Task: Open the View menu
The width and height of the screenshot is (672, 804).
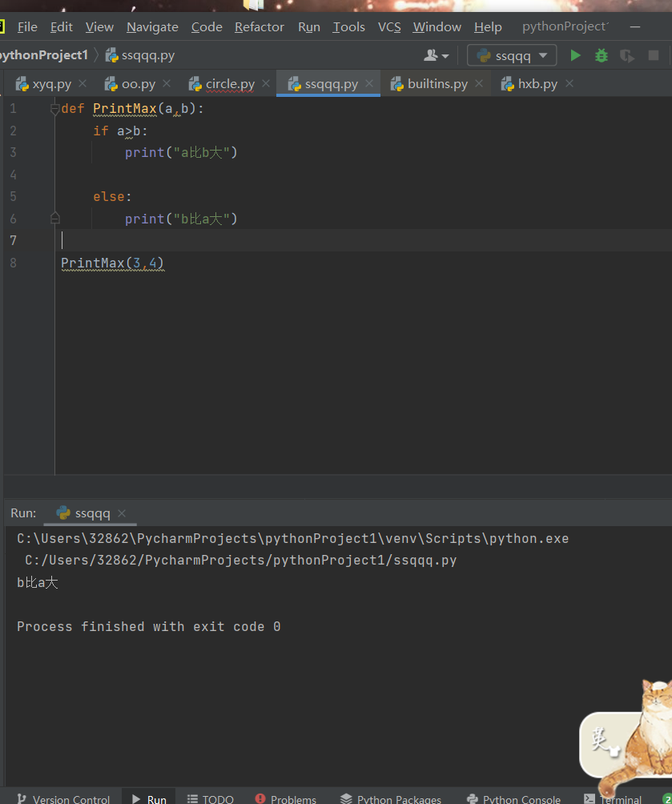Action: coord(99,26)
